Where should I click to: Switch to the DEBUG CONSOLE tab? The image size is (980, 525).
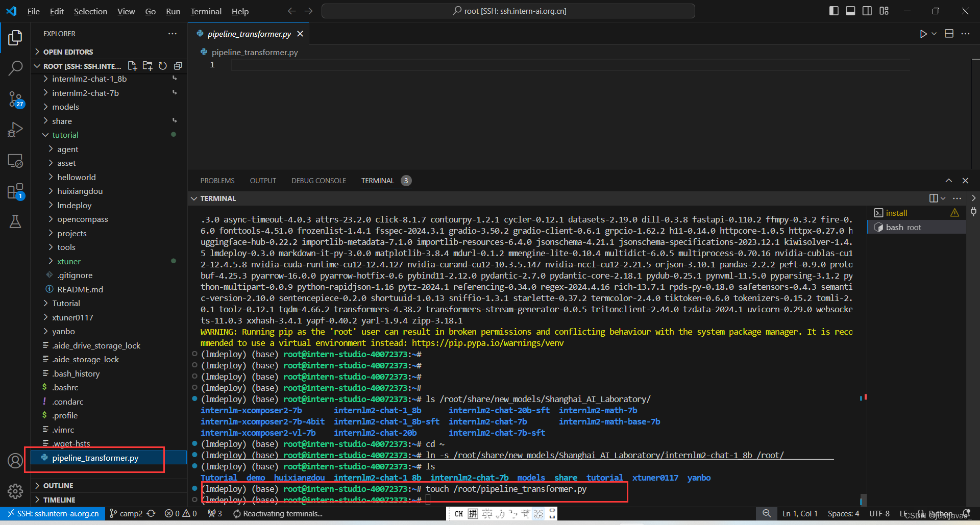[318, 180]
